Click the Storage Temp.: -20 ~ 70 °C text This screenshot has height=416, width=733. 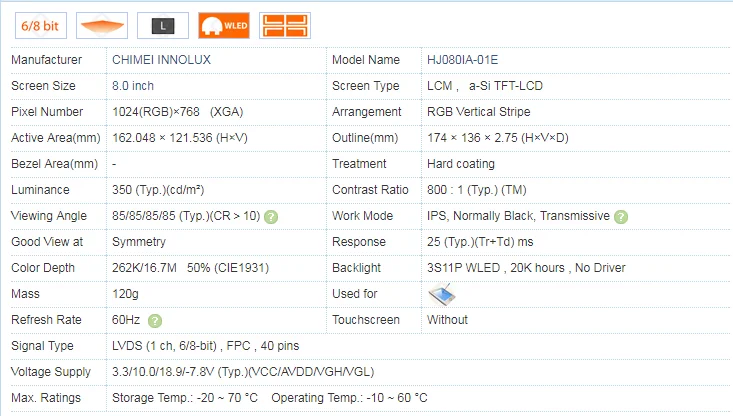tap(185, 398)
